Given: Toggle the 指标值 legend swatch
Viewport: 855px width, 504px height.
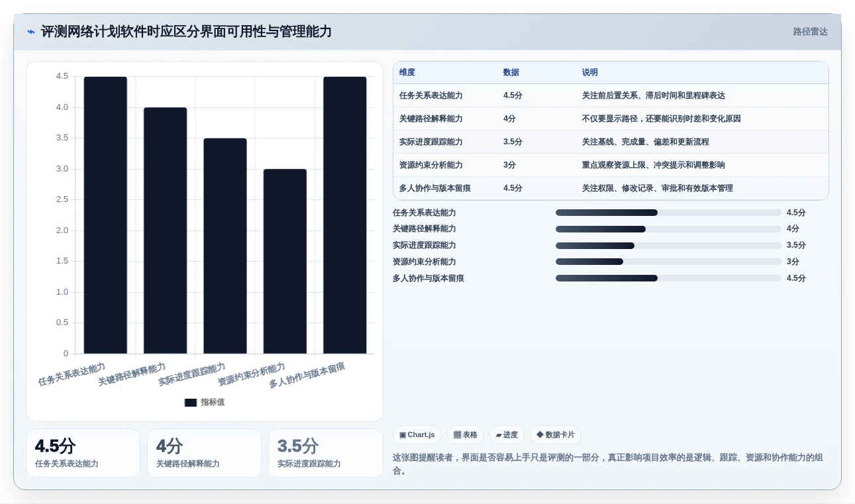Looking at the screenshot, I should click(x=191, y=403).
